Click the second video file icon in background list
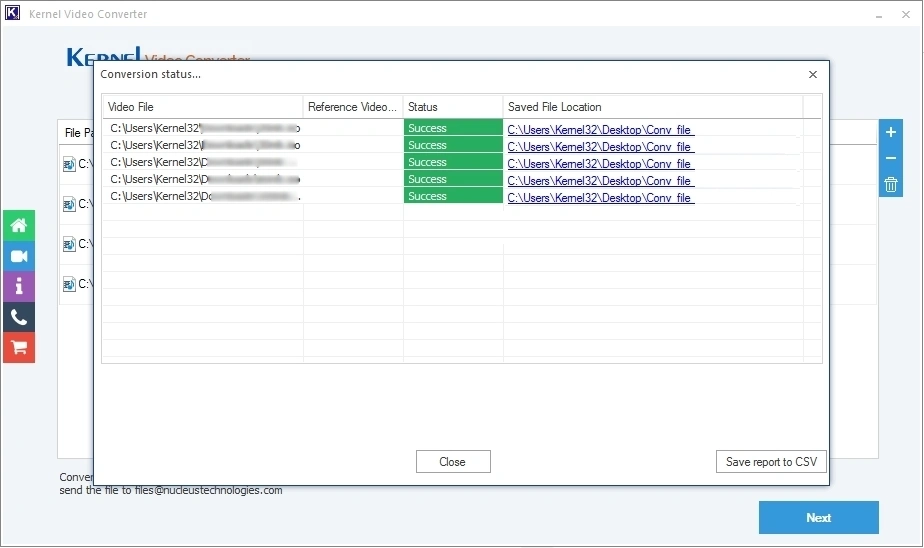The height and width of the screenshot is (548, 924). coord(69,204)
